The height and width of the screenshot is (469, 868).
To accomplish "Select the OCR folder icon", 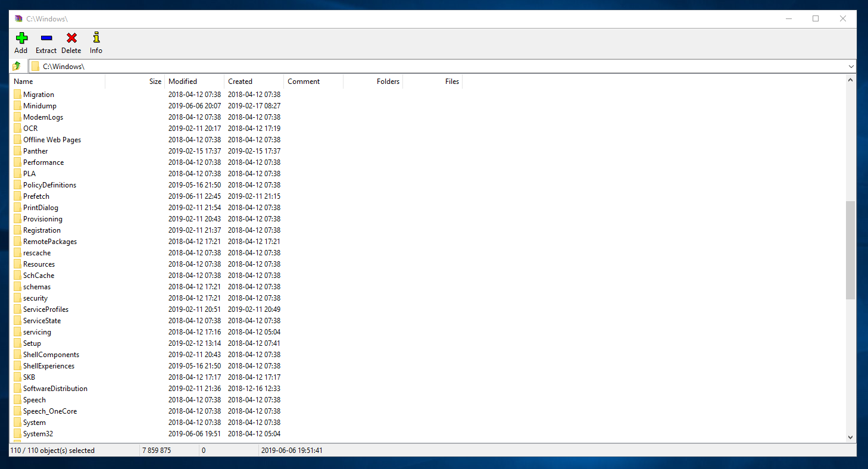I will (x=17, y=128).
